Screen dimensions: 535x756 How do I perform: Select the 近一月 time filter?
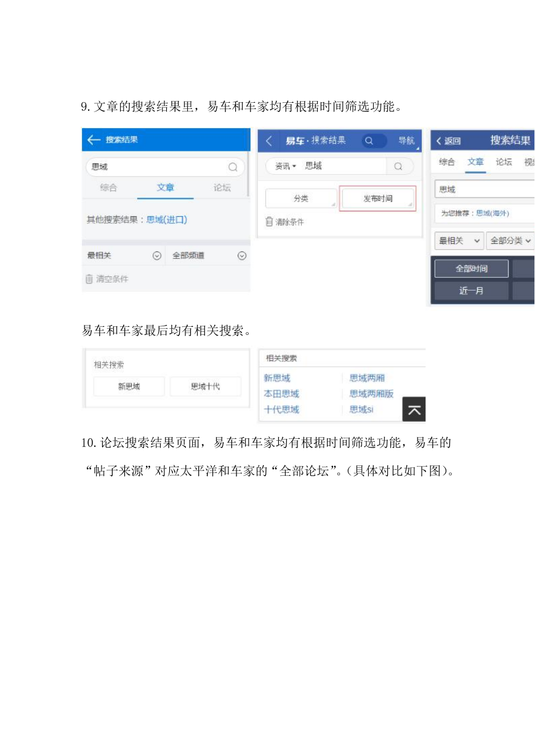[x=472, y=291]
